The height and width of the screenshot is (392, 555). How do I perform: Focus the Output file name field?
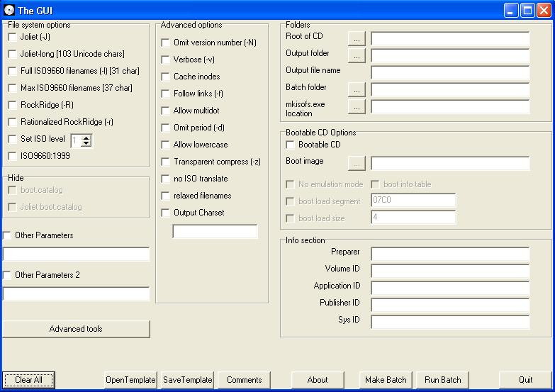tap(449, 72)
